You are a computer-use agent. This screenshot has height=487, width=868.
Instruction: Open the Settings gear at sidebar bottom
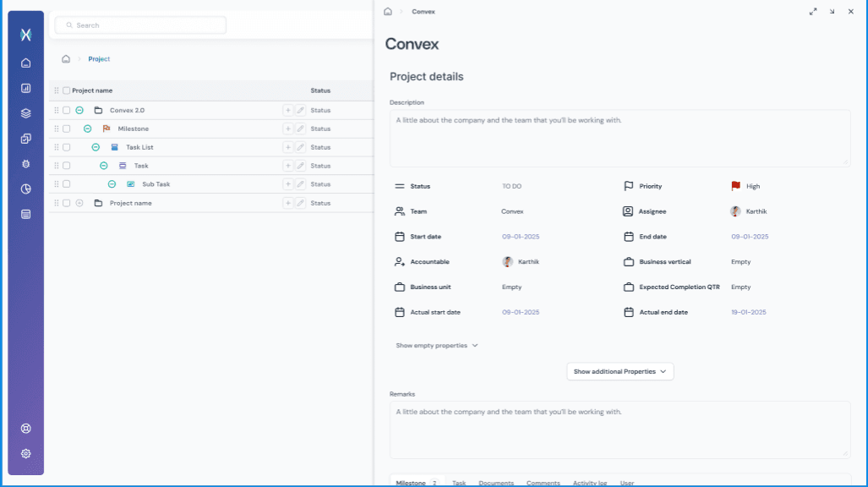pyautogui.click(x=25, y=453)
